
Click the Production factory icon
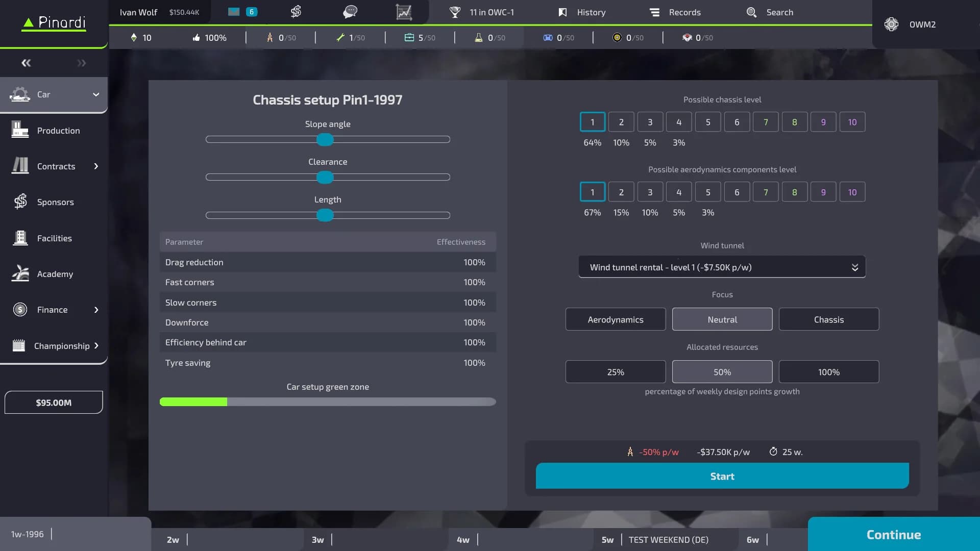click(20, 130)
